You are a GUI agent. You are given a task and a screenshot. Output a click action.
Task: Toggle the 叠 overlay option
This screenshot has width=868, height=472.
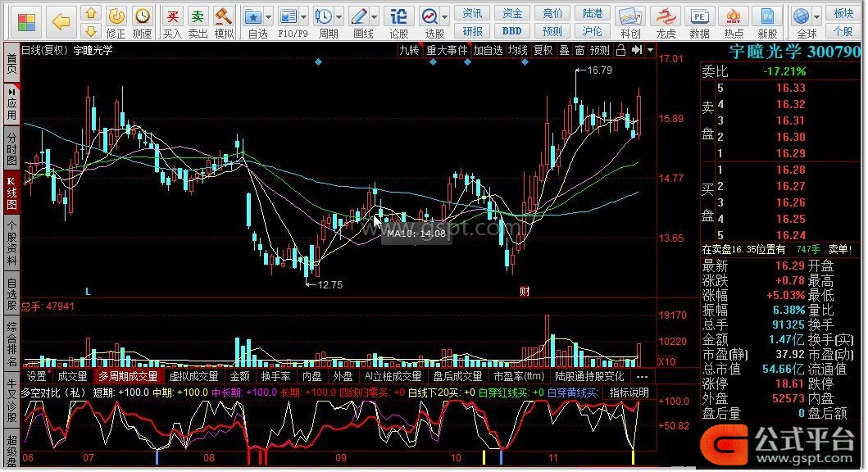click(x=564, y=50)
